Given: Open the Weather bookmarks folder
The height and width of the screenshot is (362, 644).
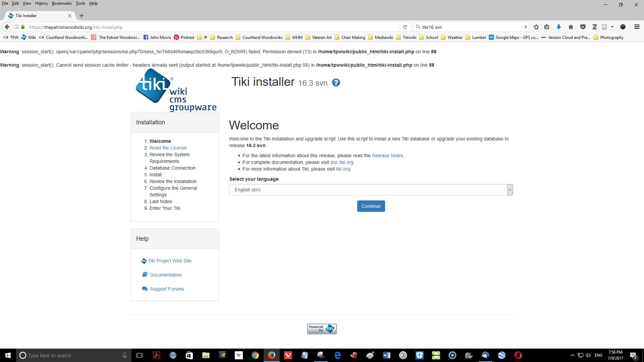Looking at the screenshot, I should coord(452,38).
